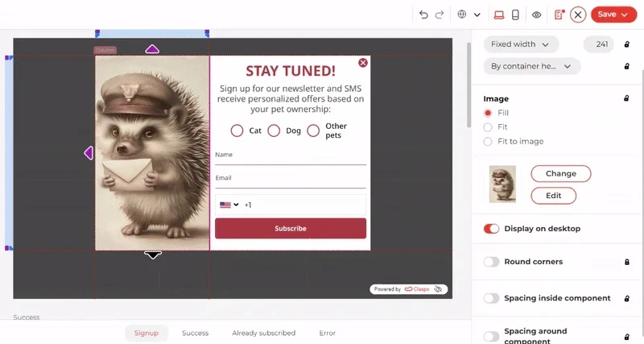The image size is (644, 344).
Task: Click the purple up arrow above the image
Action: pos(152,49)
